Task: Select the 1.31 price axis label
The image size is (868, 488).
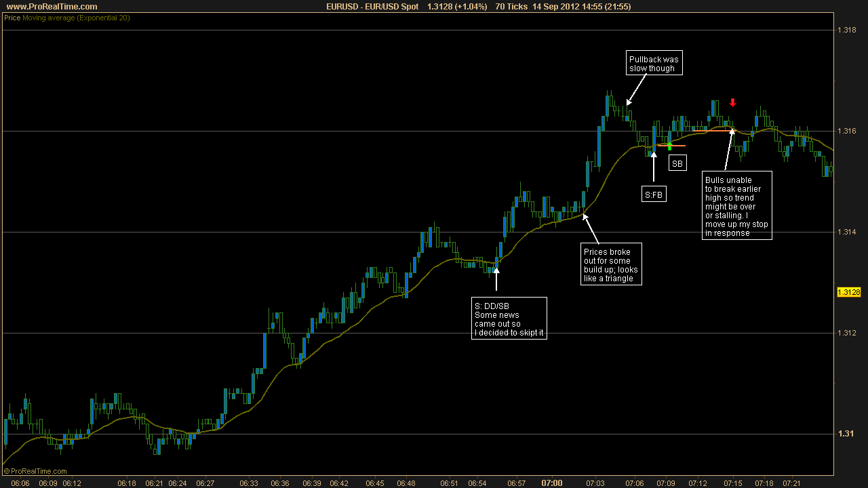Action: coord(846,434)
